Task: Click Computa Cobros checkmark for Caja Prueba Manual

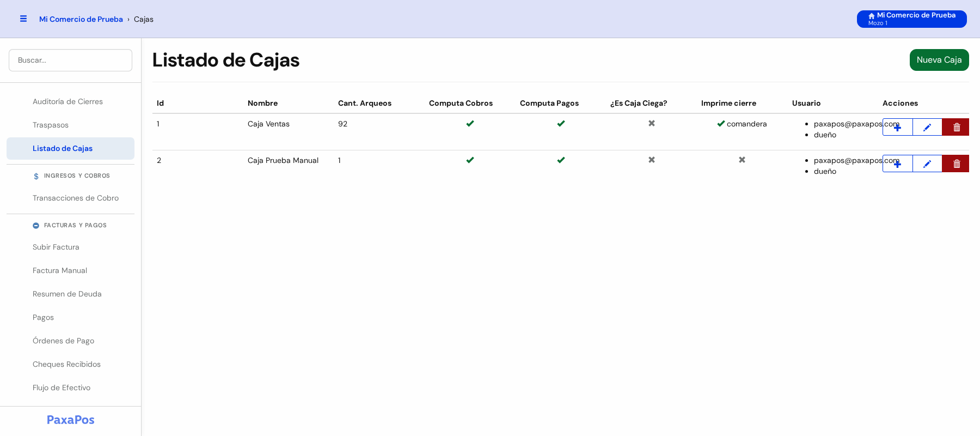Action: point(470,160)
